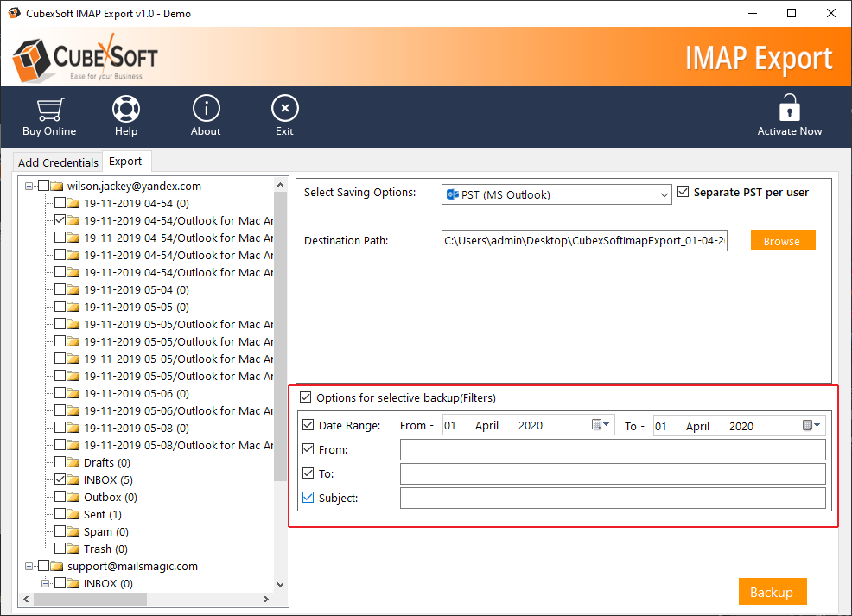Uncheck the Date Range filter checkbox

click(x=308, y=425)
